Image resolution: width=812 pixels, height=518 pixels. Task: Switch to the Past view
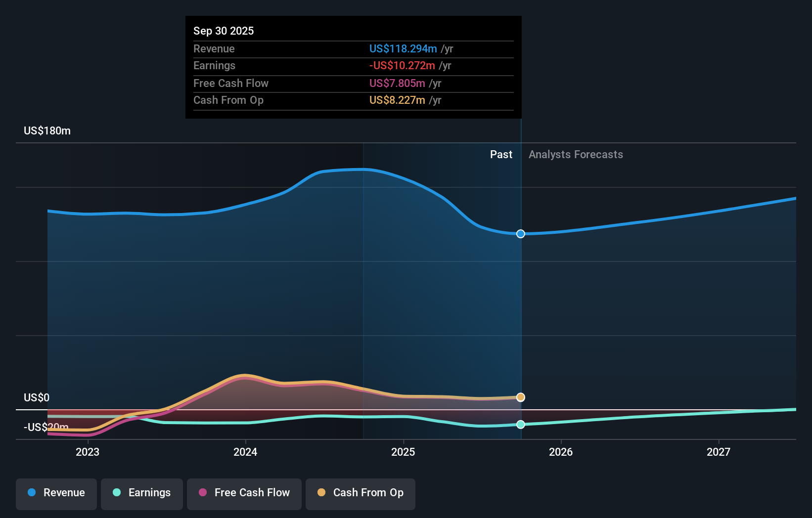click(501, 154)
